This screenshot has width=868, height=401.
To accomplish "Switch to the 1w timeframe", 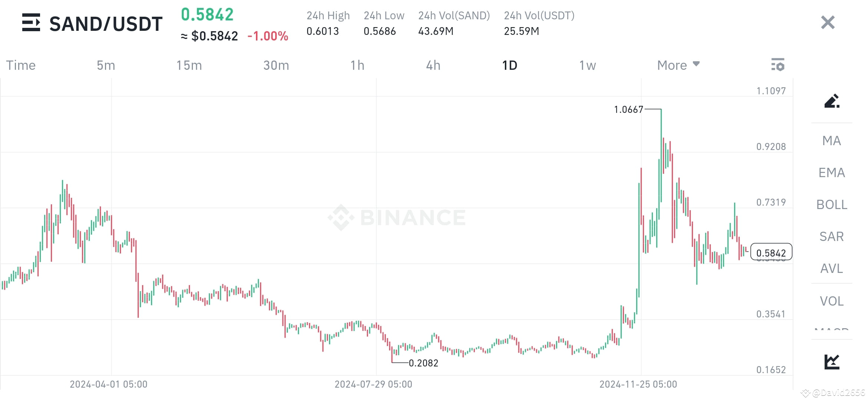I will (587, 65).
